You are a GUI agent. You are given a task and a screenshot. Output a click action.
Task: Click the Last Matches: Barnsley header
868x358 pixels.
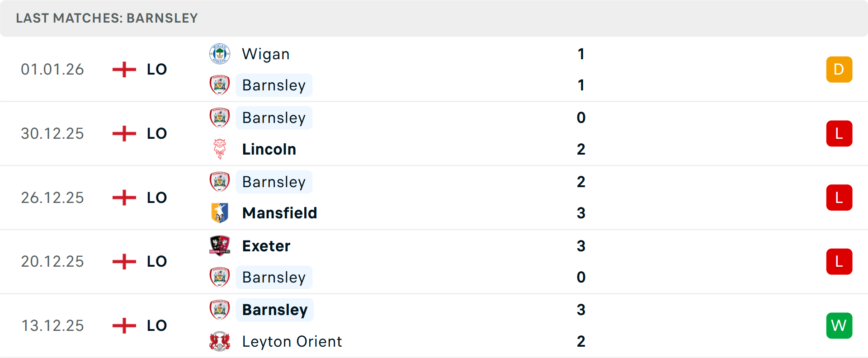107,18
